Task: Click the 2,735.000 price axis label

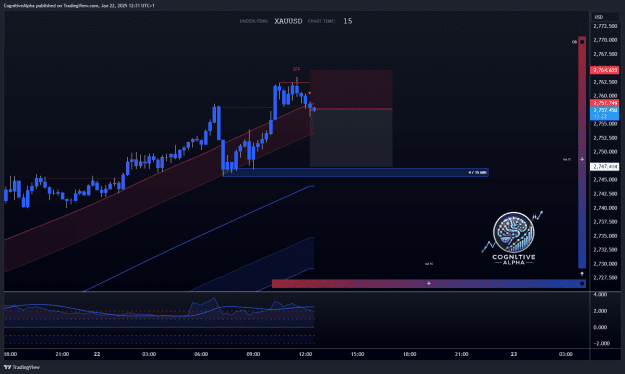Action: click(605, 236)
